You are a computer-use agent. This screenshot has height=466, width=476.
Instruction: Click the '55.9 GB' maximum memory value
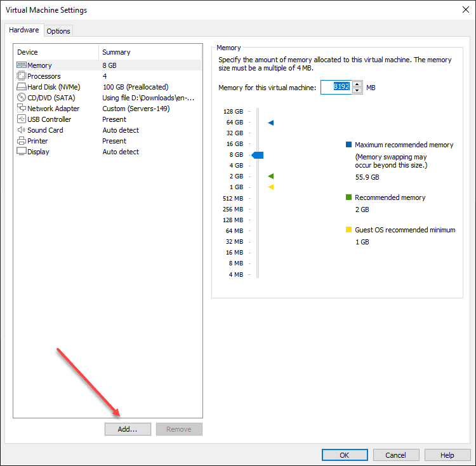[367, 177]
